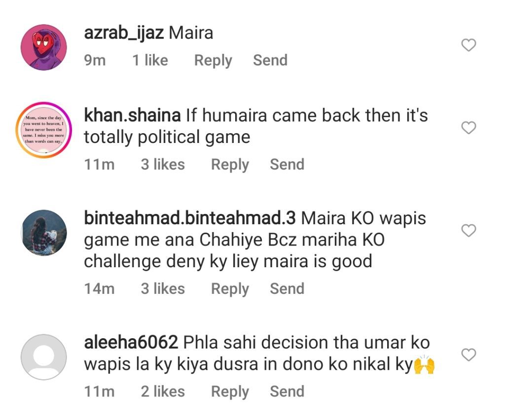This screenshot has height=420, width=505.
Task: Reply to binteahmad.binteahmad.3's comment
Action: [x=230, y=289]
